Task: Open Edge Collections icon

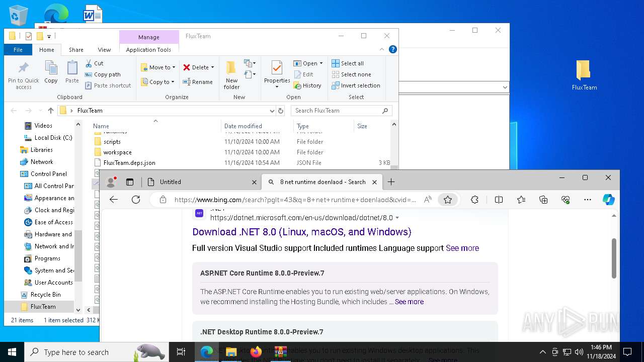Action: pos(543,200)
